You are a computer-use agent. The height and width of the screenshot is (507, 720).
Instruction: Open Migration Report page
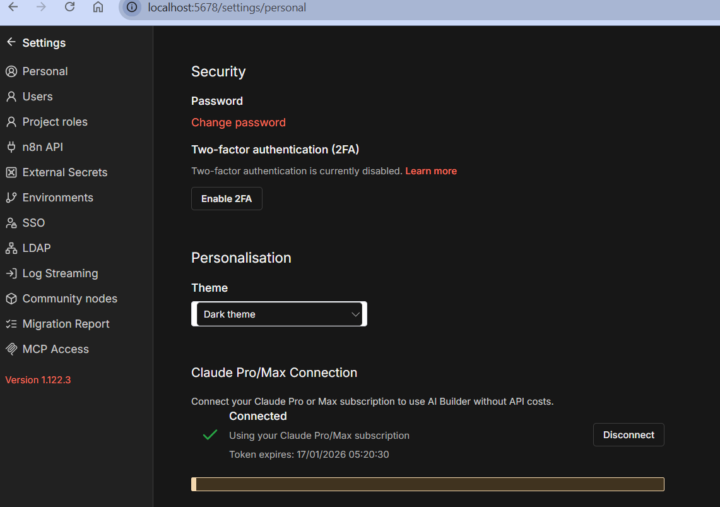click(66, 324)
